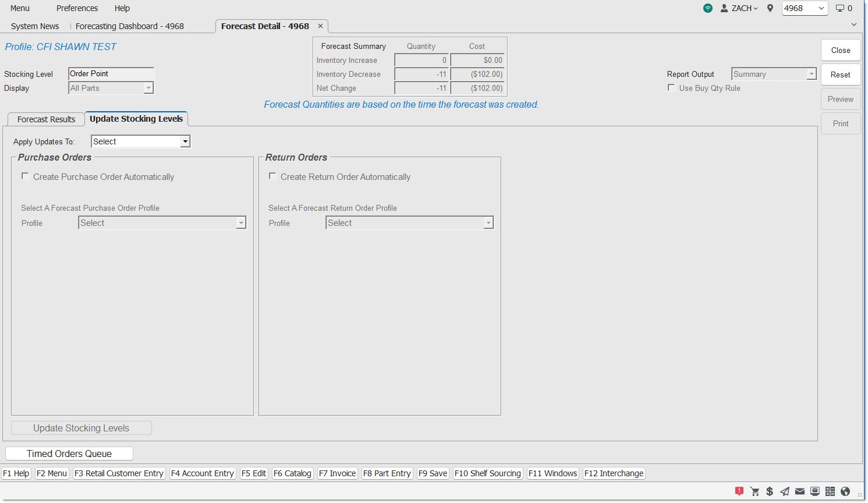868x503 pixels.
Task: Click the red alert notification icon
Action: click(739, 491)
